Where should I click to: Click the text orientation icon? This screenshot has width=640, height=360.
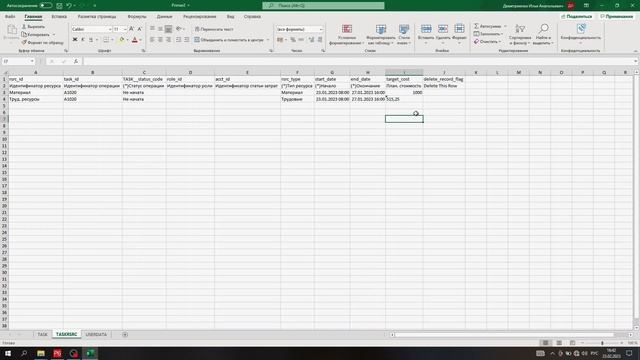tap(179, 29)
